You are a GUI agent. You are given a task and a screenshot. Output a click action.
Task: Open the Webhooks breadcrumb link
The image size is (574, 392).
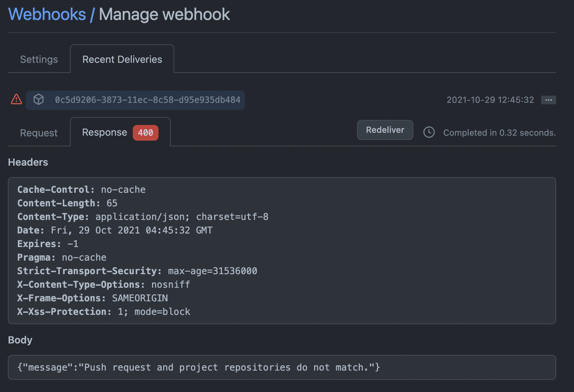coord(47,14)
